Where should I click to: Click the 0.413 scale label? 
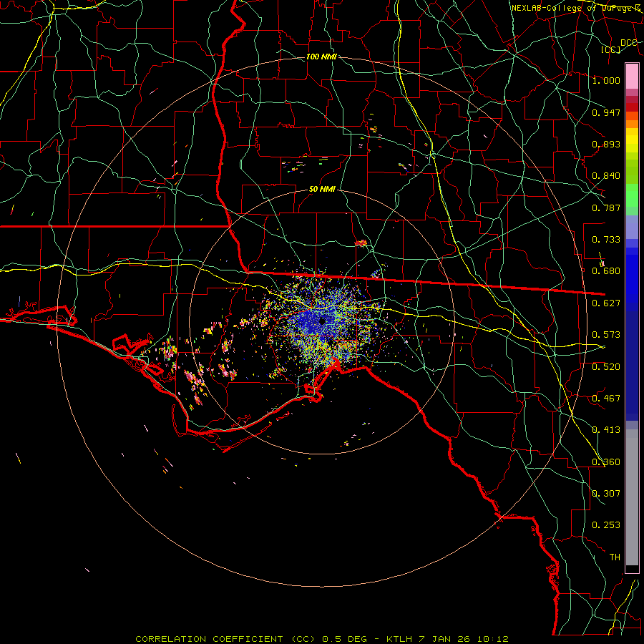coord(606,430)
